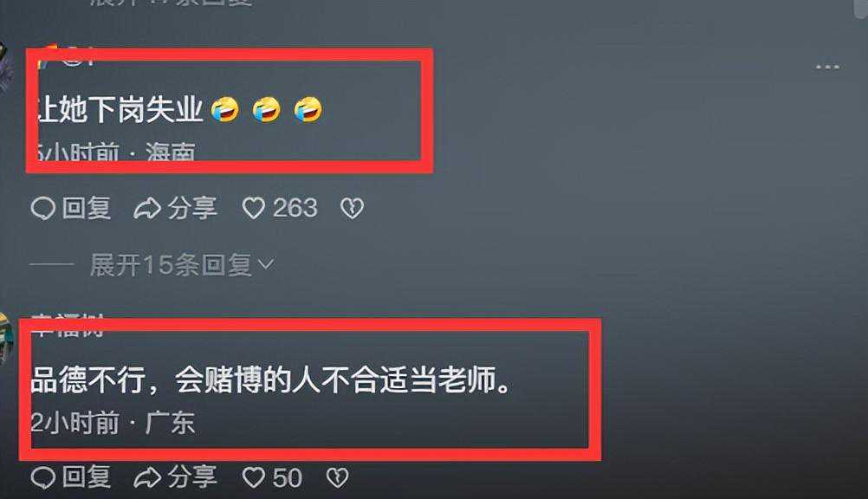This screenshot has width=868, height=499.
Task: Click 2小时前 · 广东 timestamp
Action: [x=113, y=423]
